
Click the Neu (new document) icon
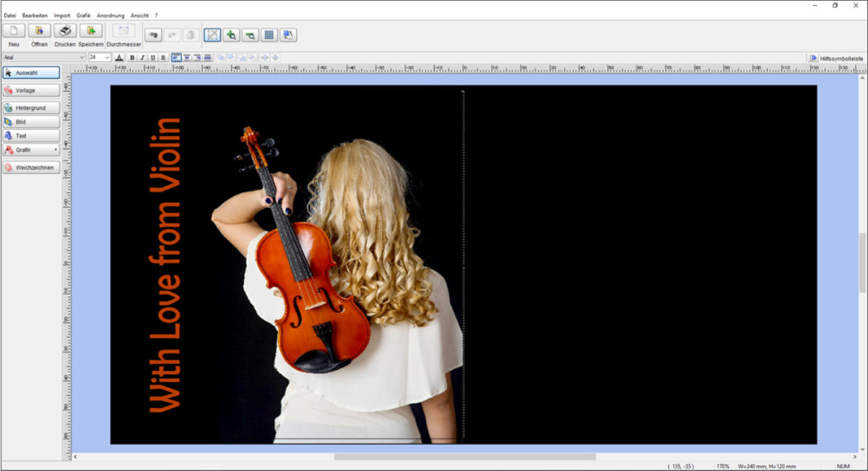coord(14,31)
